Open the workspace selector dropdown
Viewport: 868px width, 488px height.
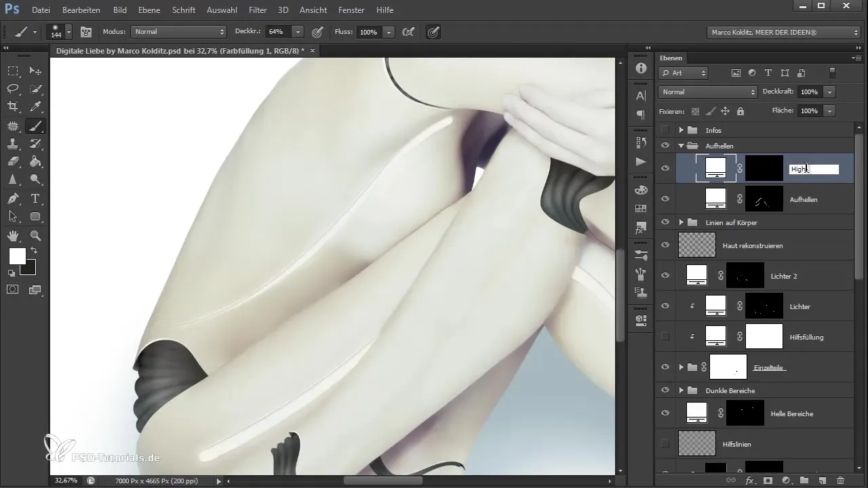point(783,32)
